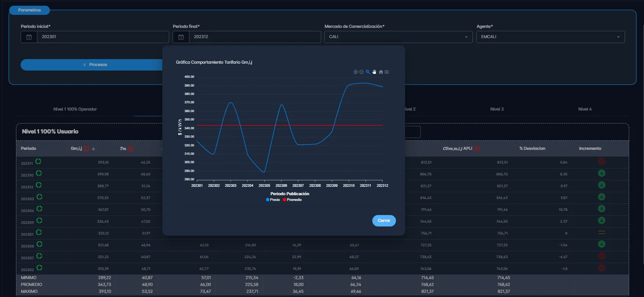Open the chart hamburger export menu
The image size is (644, 297).
[x=387, y=72]
